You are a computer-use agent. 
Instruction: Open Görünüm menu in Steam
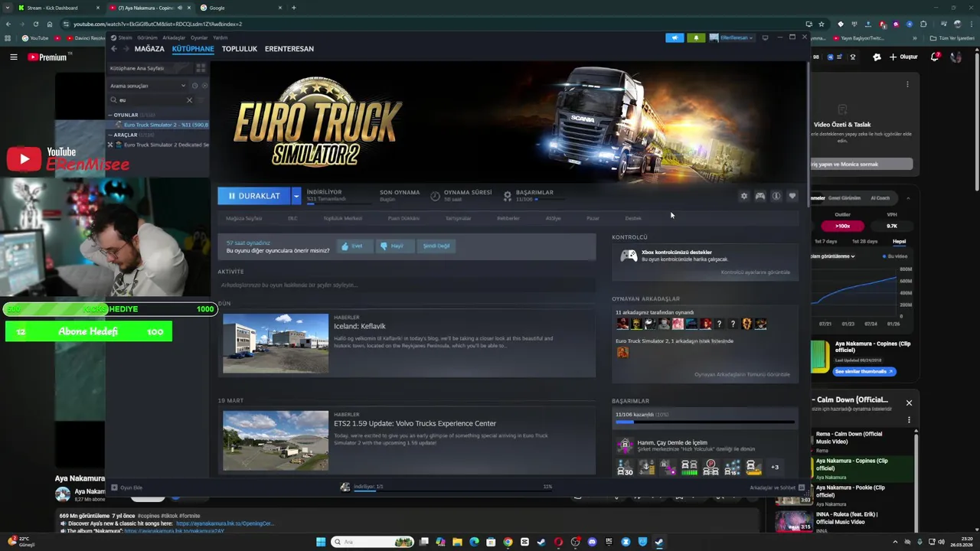147,37
